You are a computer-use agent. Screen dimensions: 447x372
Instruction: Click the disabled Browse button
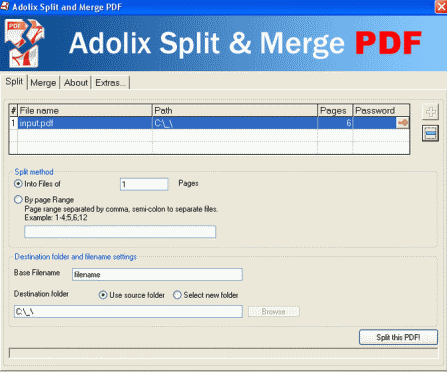click(274, 312)
